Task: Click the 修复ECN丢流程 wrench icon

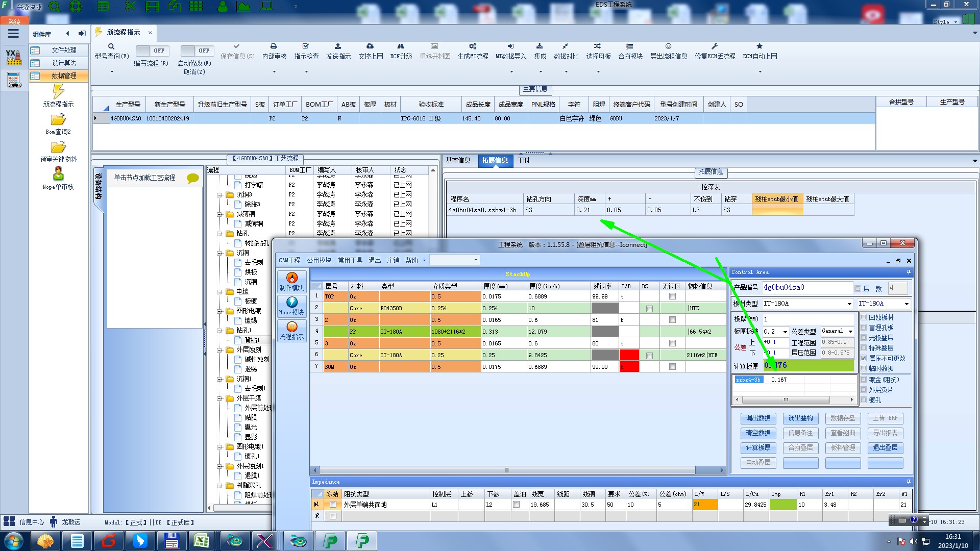Action: click(x=715, y=46)
